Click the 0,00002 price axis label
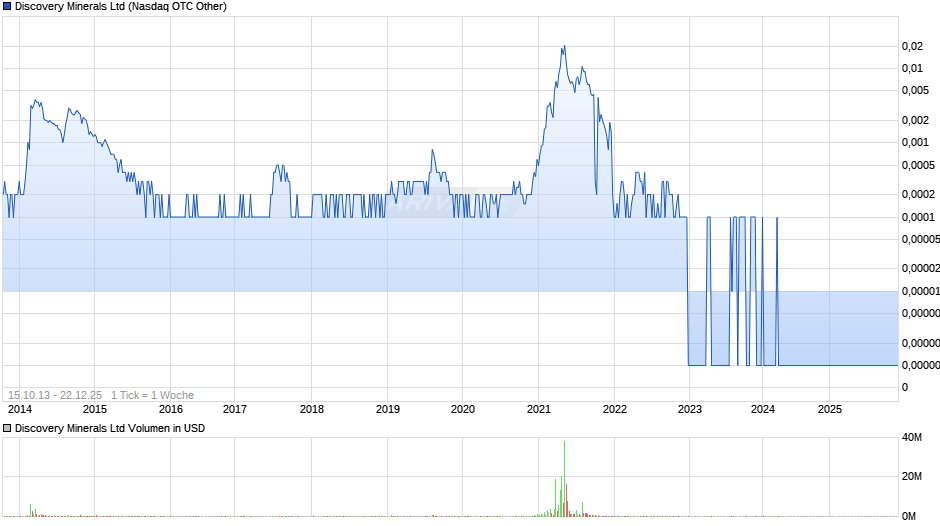Image resolution: width=940 pixels, height=526 pixels. [x=921, y=268]
